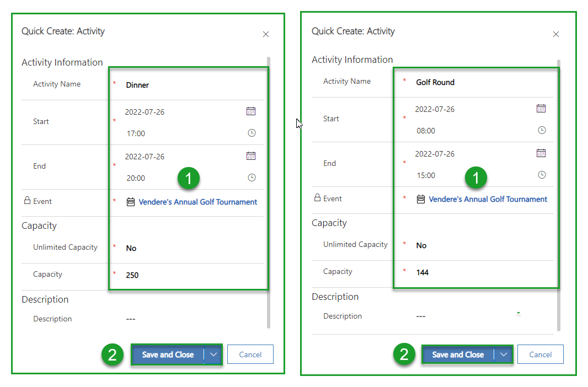
Task: Click the event icon in Golf Round form
Action: tap(420, 199)
